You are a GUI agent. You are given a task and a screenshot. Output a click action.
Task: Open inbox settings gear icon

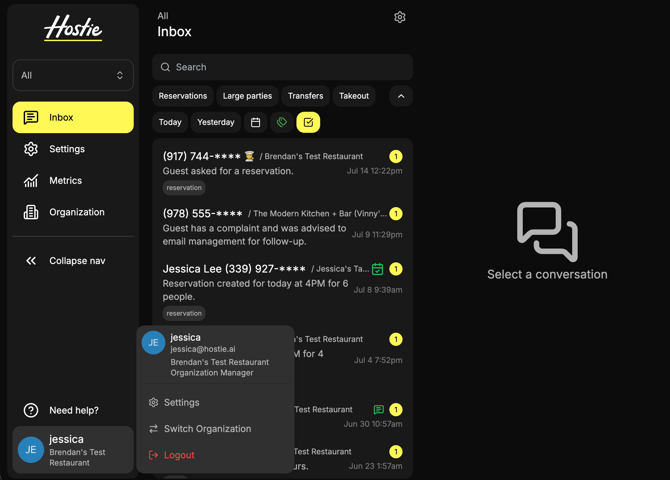(400, 17)
